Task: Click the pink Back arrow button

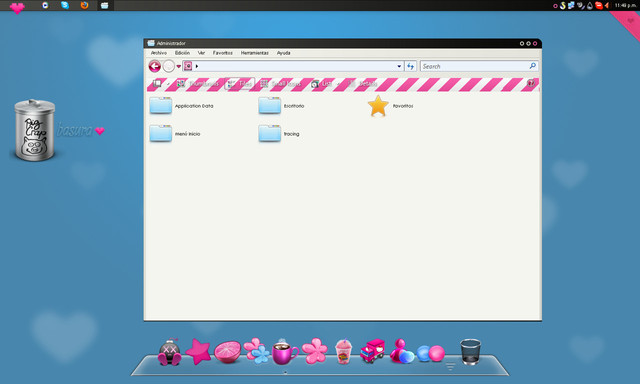Action: coord(155,66)
